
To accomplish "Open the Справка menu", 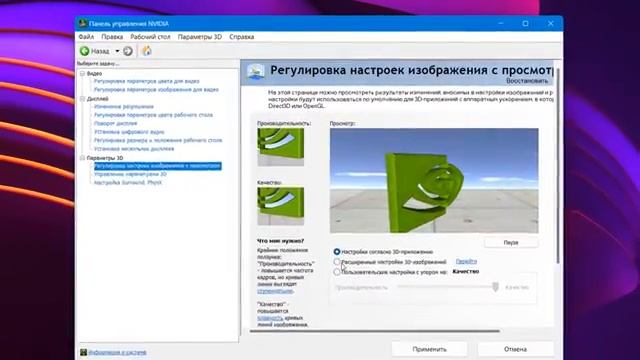I will 242,37.
